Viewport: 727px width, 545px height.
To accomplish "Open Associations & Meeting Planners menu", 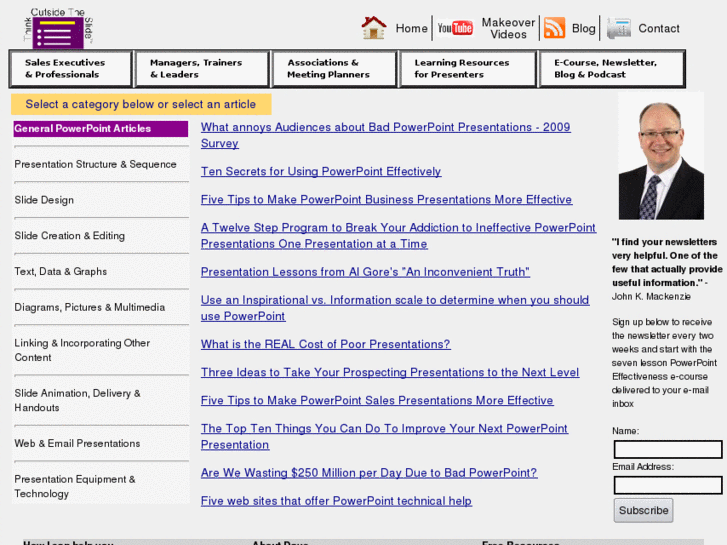I will coord(334,69).
